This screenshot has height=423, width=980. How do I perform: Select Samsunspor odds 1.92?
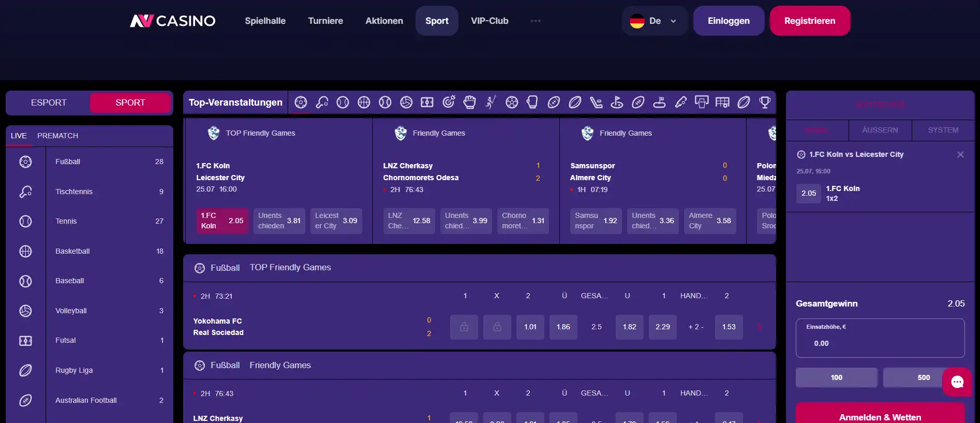click(x=596, y=221)
